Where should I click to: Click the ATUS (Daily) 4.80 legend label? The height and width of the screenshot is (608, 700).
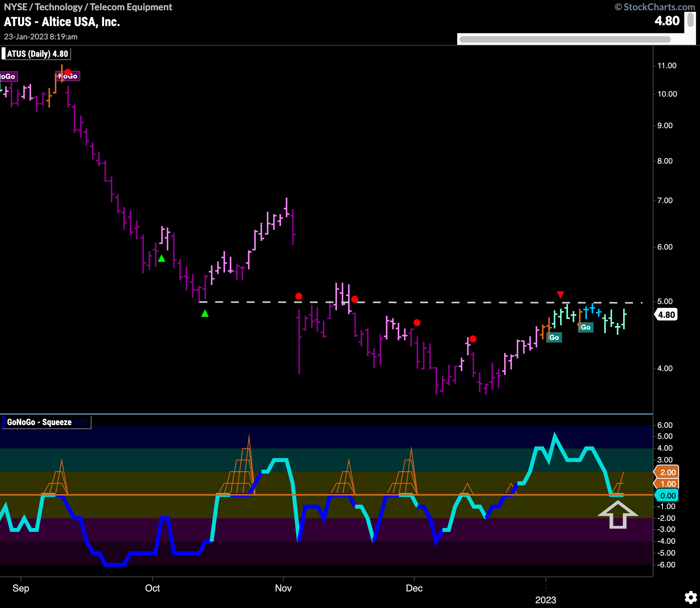point(37,54)
